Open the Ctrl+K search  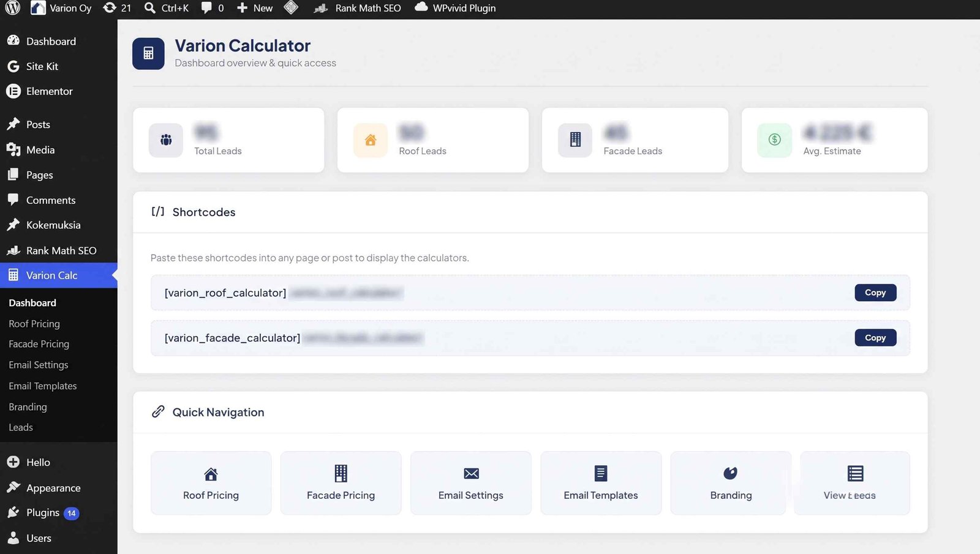[167, 8]
